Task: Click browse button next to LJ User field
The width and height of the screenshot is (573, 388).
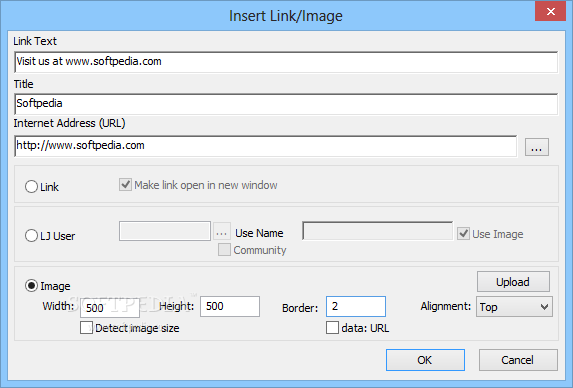Action: [222, 232]
